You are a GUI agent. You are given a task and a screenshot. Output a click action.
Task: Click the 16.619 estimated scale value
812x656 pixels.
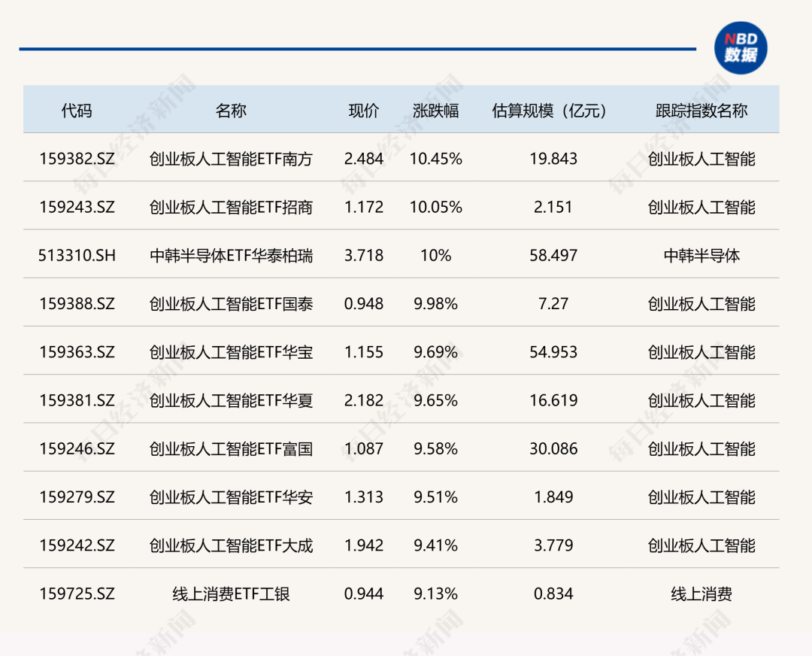tap(553, 400)
